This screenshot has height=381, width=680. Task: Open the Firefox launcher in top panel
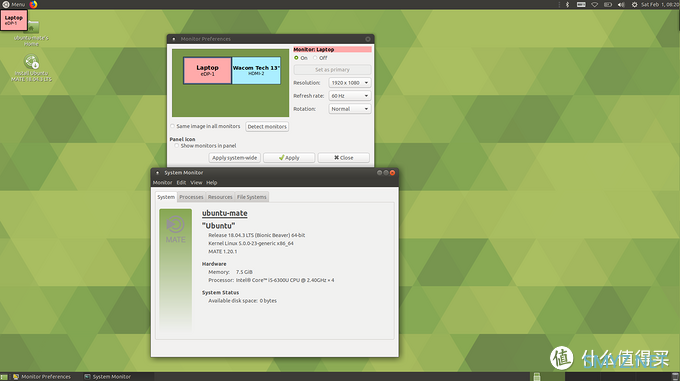33,4
